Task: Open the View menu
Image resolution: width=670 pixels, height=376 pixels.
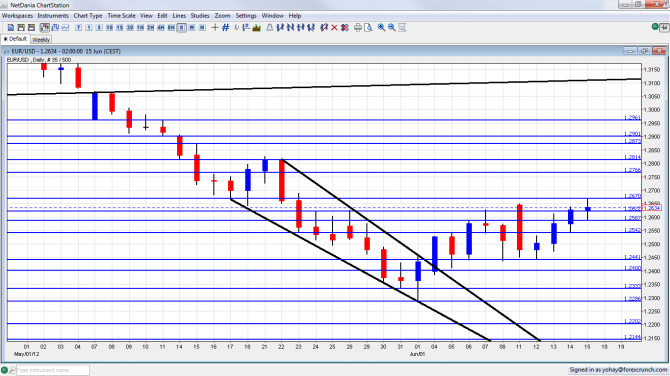Action: 146,15
